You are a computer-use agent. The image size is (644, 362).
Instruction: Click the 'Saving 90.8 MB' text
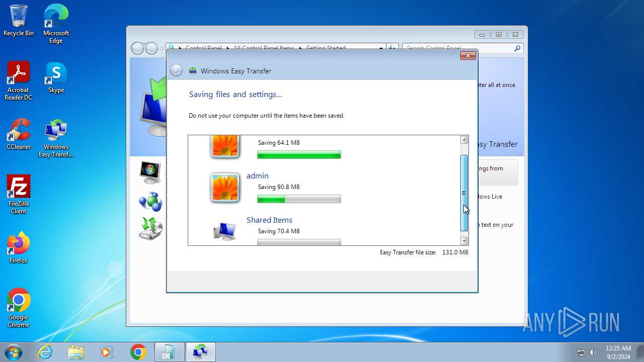(x=279, y=187)
